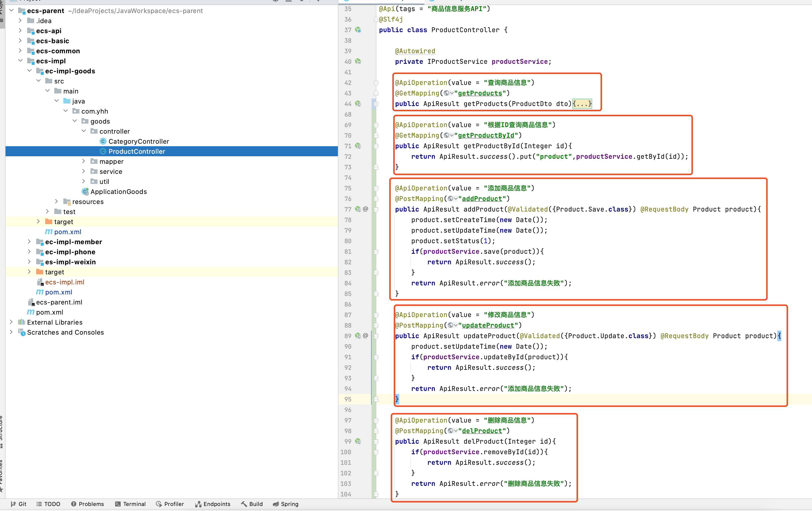812x511 pixels.
Task: Click globe URL icon next to getProducts mapping
Action: pyautogui.click(x=446, y=93)
